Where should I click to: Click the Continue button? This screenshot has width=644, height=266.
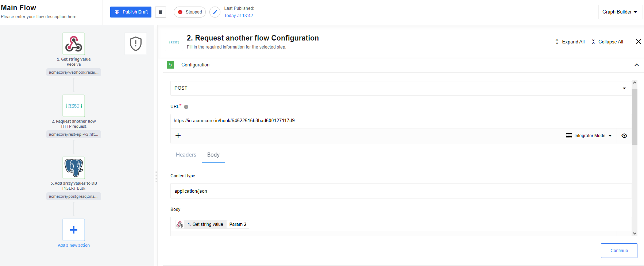tap(619, 251)
